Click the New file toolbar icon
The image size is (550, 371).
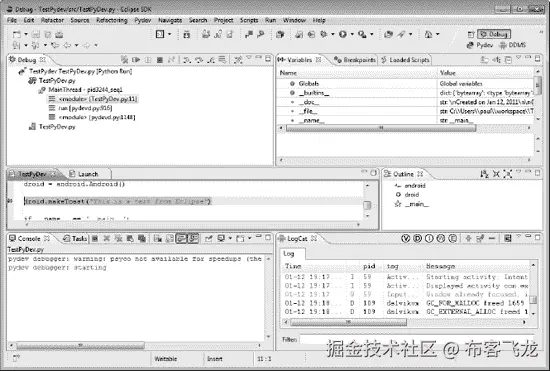coord(16,34)
